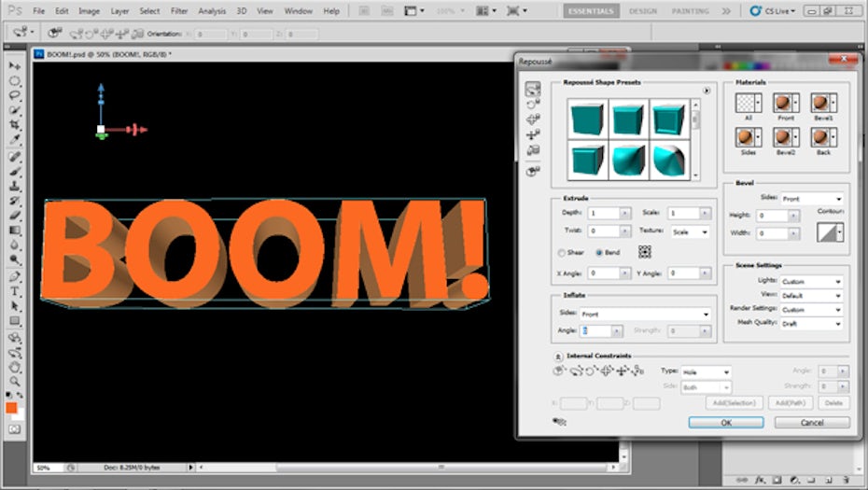The image size is (868, 490).
Task: Click the orange foreground color swatch
Action: 11,408
